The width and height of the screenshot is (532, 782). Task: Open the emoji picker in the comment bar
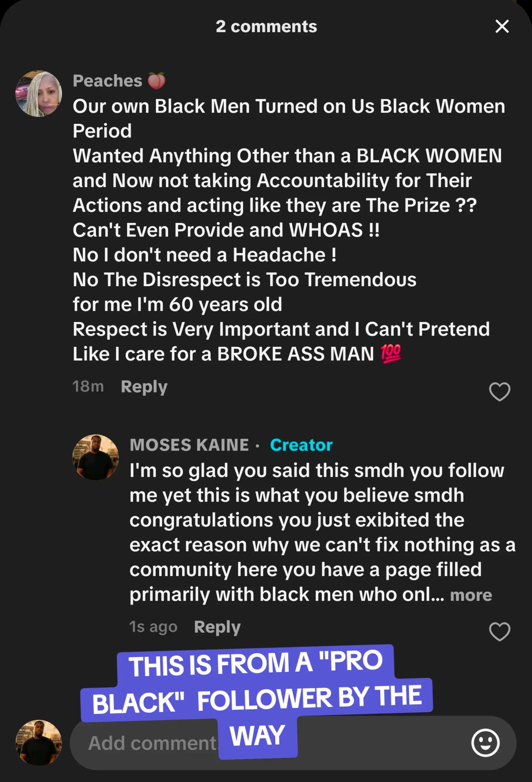click(485, 743)
